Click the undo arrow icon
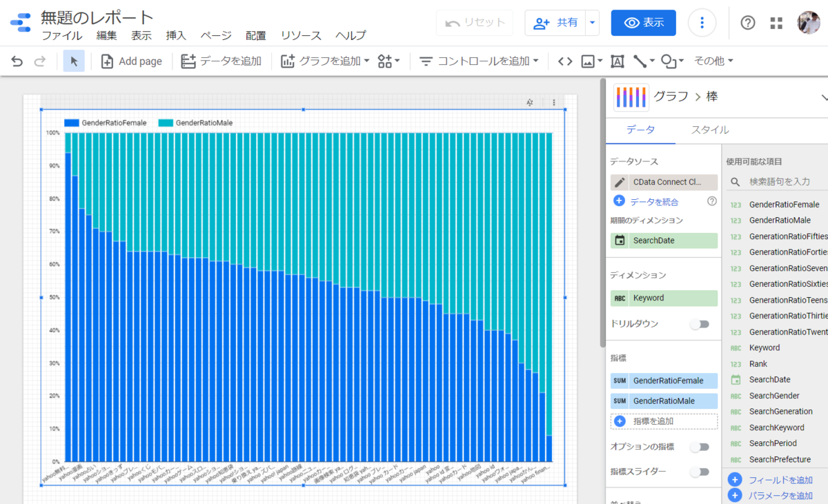Image resolution: width=828 pixels, height=504 pixels. click(x=17, y=61)
